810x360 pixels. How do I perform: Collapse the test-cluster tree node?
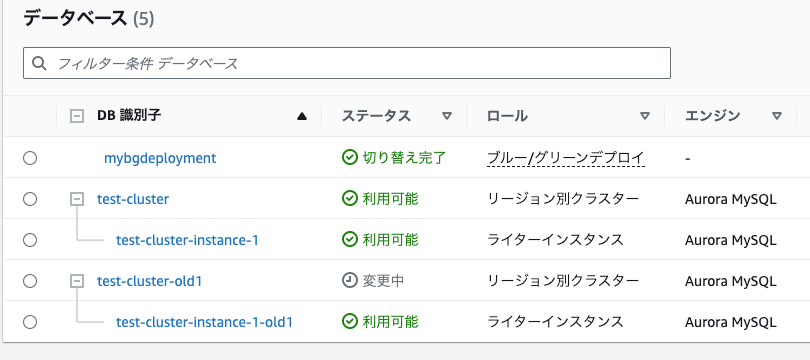(77, 199)
